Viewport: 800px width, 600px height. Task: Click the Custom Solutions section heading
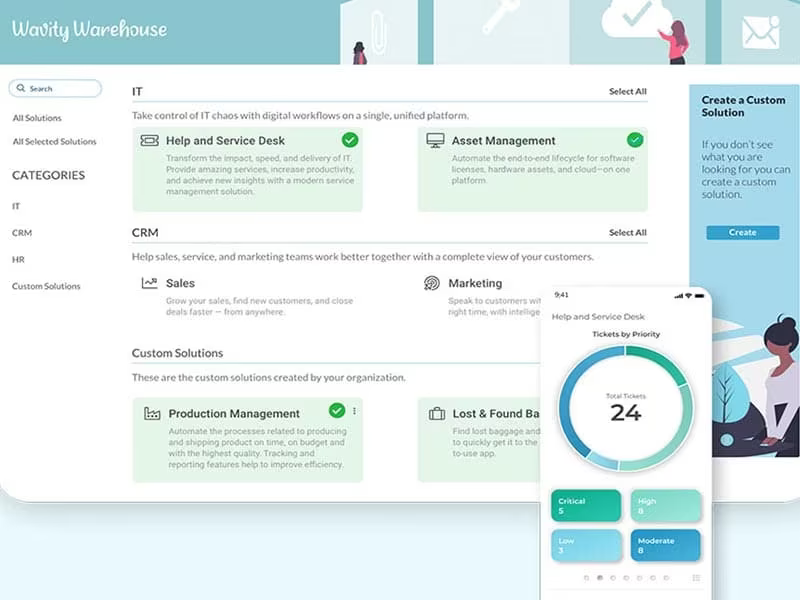177,353
